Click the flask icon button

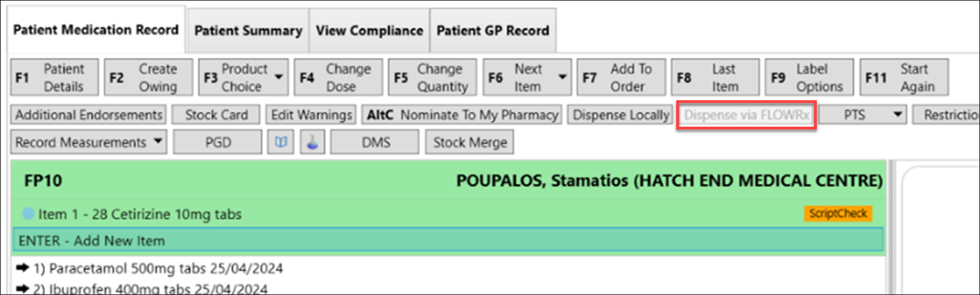312,142
